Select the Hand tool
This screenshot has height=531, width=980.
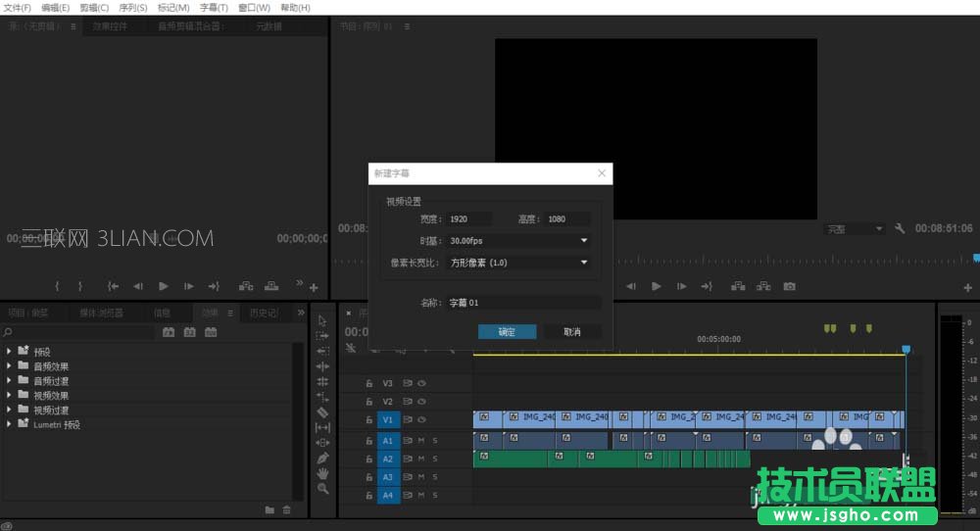[x=322, y=473]
